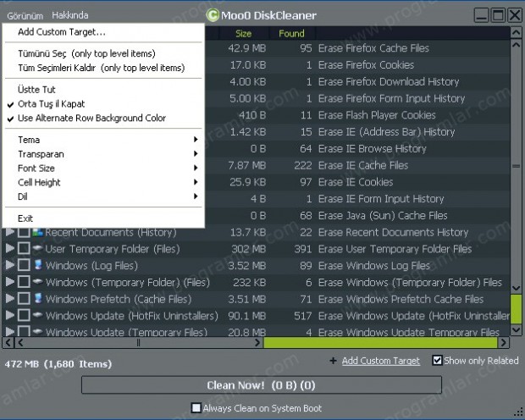This screenshot has height=420, width=525.
Task: Toggle Use Alternate Row Background Color
Action: 103,118
